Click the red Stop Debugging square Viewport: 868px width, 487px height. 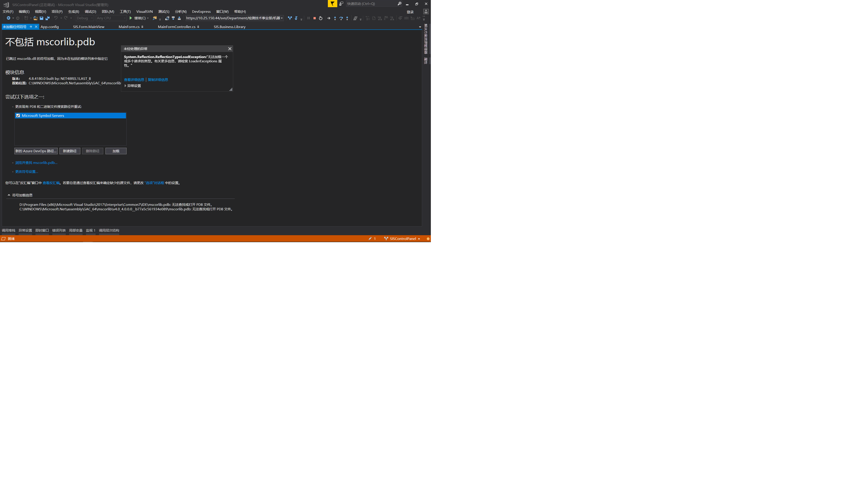pos(314,18)
